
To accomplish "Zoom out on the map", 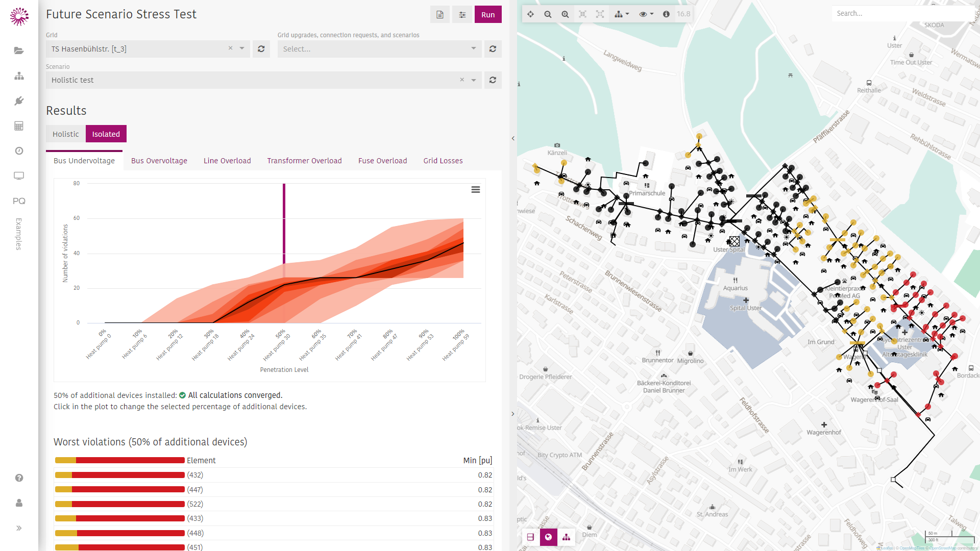I will [x=548, y=14].
